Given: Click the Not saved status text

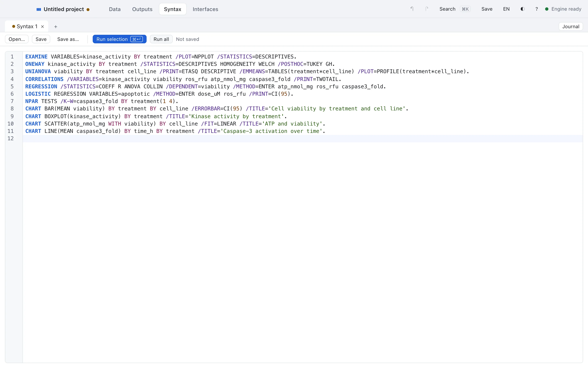Looking at the screenshot, I should (187, 39).
